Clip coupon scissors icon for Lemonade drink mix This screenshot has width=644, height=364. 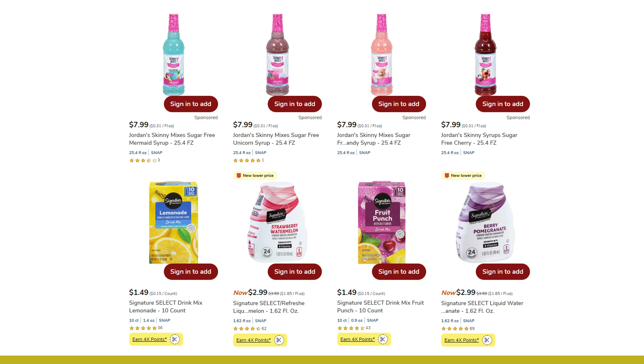pos(175,339)
